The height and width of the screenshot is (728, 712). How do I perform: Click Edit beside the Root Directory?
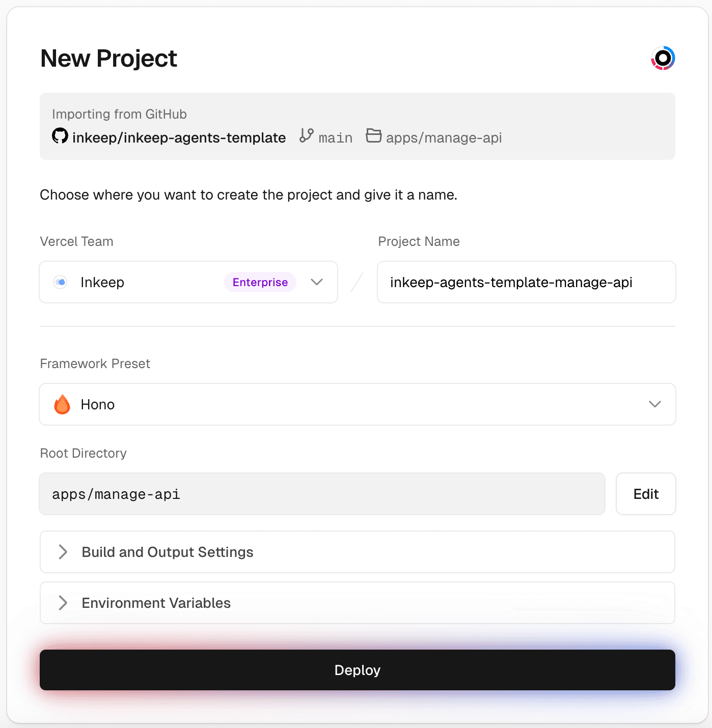(645, 494)
